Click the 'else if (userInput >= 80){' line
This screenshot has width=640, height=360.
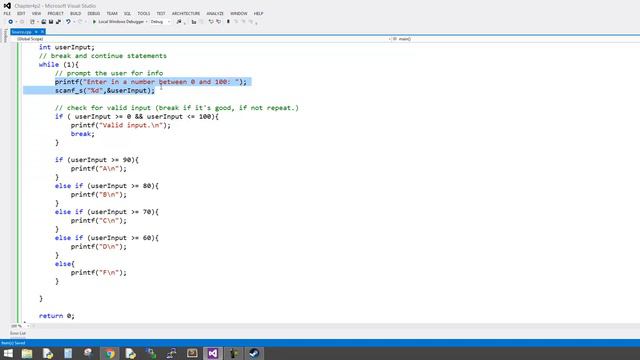(107, 186)
